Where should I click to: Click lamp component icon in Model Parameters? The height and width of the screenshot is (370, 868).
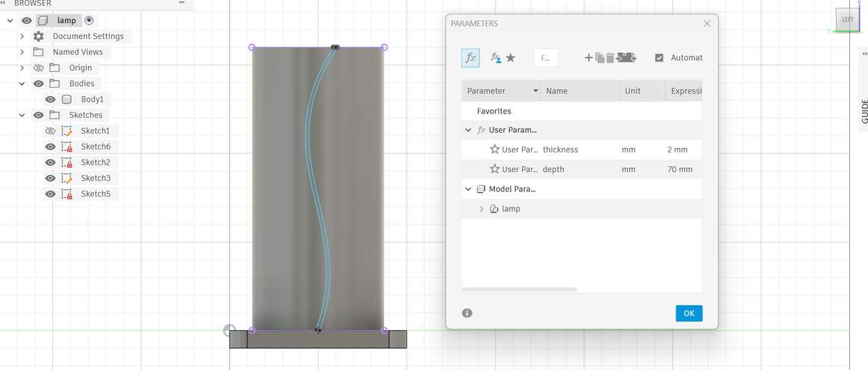click(x=495, y=209)
